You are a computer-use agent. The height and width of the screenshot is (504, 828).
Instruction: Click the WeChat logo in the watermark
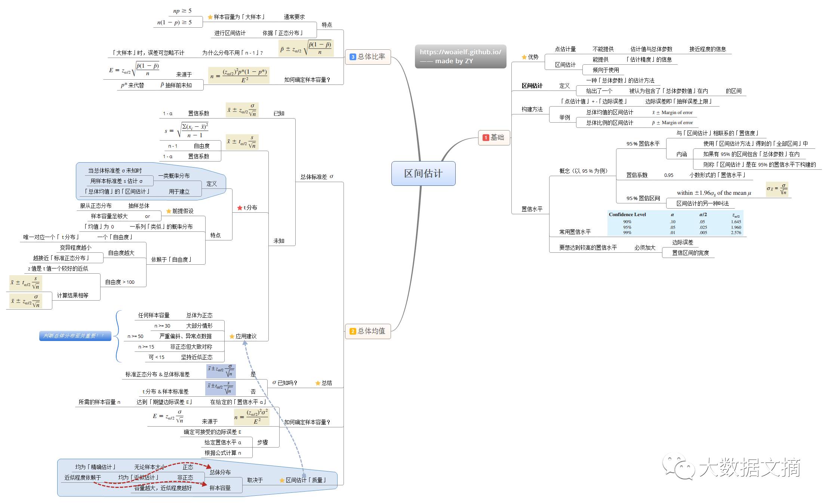[x=678, y=467]
